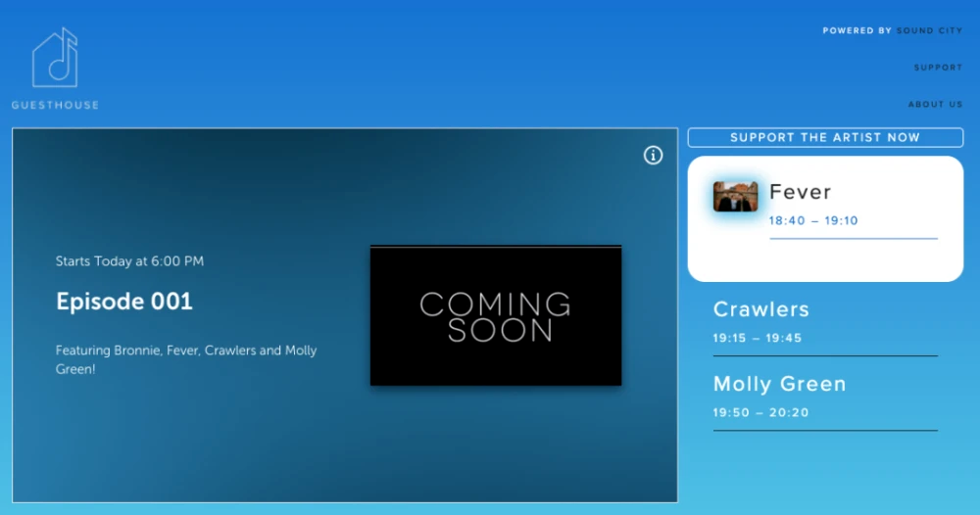Click the Molly Green 19:50 – 20:20 time
The width and height of the screenshot is (980, 515).
click(760, 412)
